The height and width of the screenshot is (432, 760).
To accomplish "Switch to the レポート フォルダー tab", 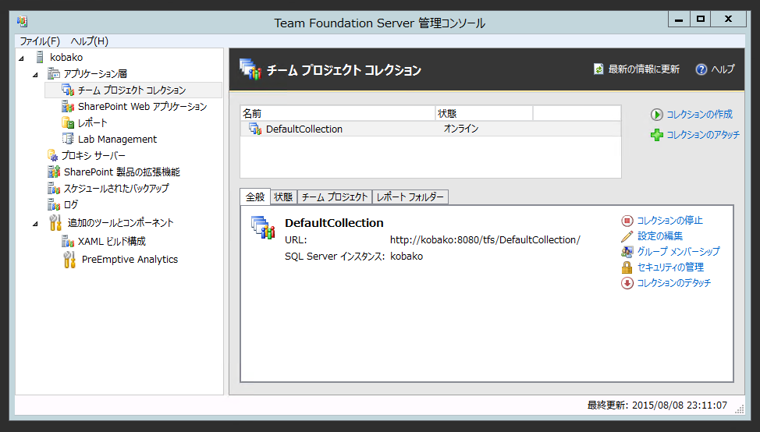I will 410,197.
